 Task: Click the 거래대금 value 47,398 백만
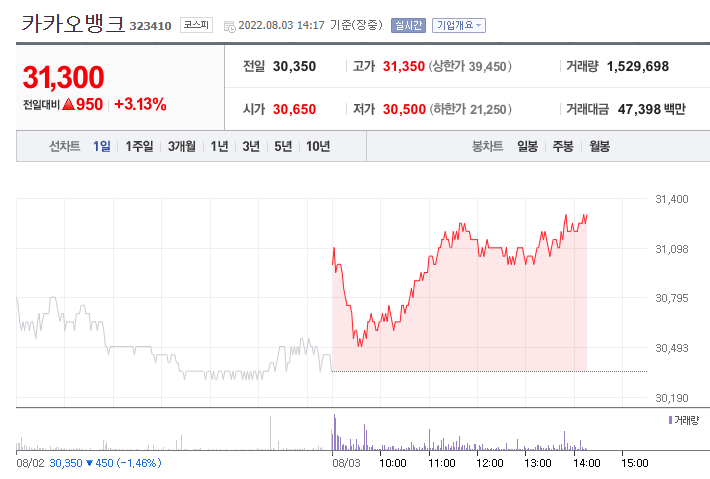(x=652, y=109)
